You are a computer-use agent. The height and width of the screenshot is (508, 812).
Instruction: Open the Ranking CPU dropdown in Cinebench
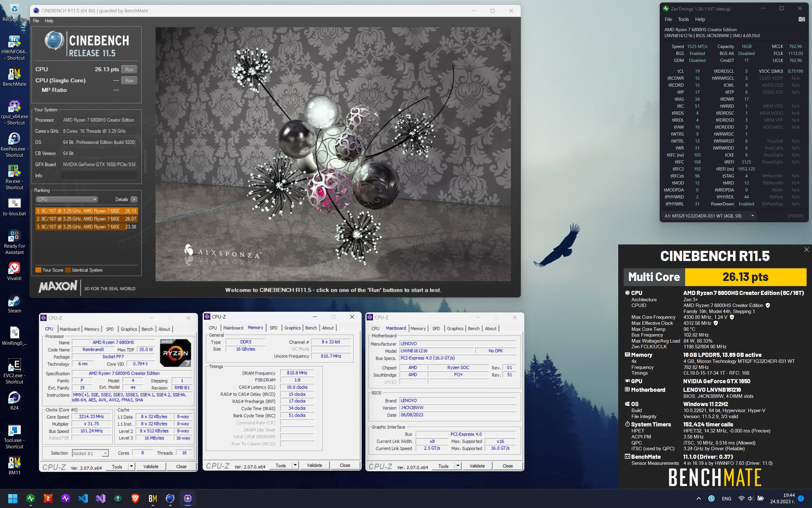point(67,199)
